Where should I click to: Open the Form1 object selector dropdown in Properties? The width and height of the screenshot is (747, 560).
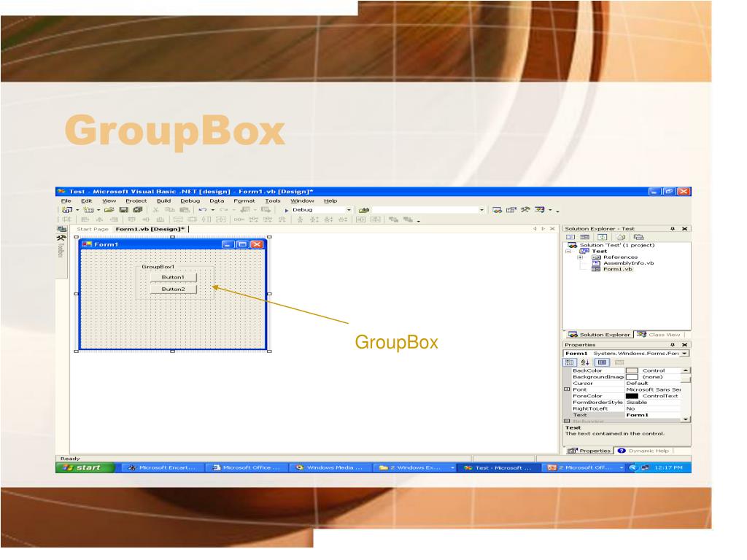[x=684, y=354]
